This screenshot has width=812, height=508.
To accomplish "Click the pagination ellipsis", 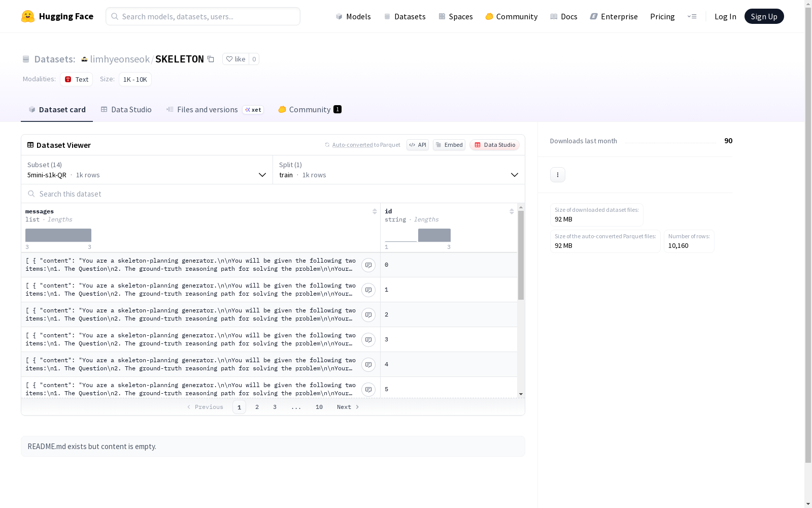I will tap(296, 407).
